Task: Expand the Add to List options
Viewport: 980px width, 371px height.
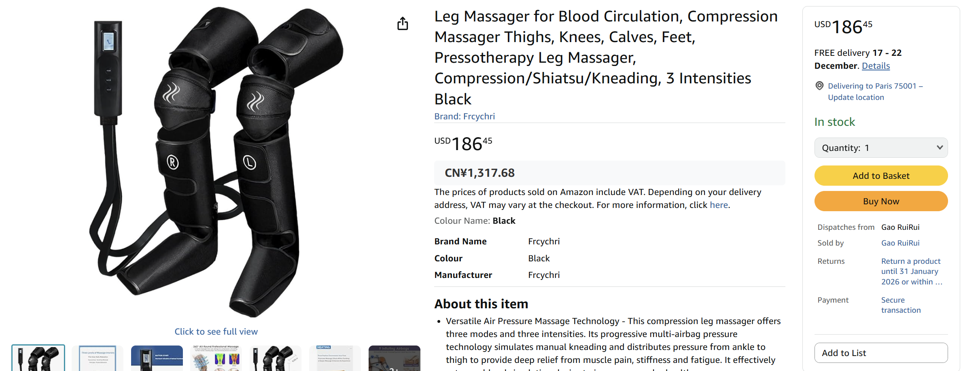Action: (881, 353)
